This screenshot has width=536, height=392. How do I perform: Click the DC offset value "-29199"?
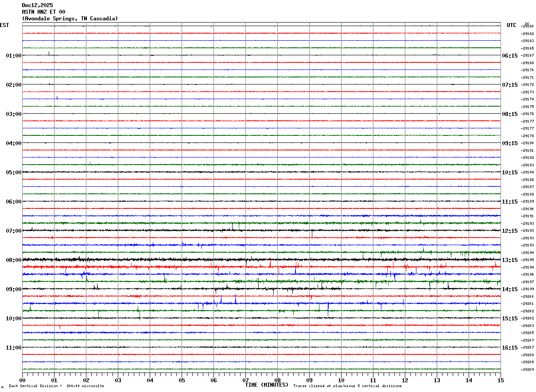[528, 289]
